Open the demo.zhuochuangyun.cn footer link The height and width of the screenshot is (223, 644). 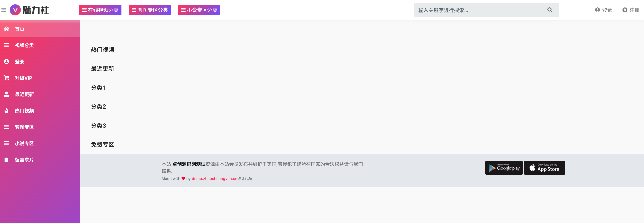click(x=214, y=179)
